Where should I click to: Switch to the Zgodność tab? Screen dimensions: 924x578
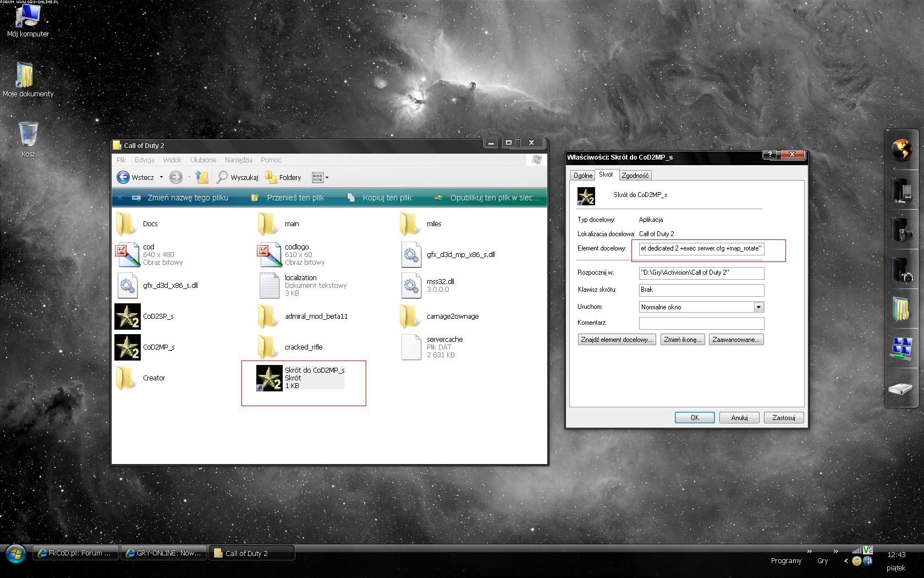pyautogui.click(x=635, y=176)
